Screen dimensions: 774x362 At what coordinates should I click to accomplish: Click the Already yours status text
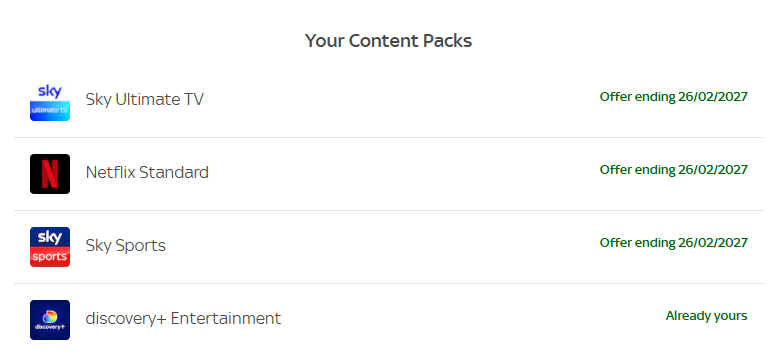click(x=706, y=316)
